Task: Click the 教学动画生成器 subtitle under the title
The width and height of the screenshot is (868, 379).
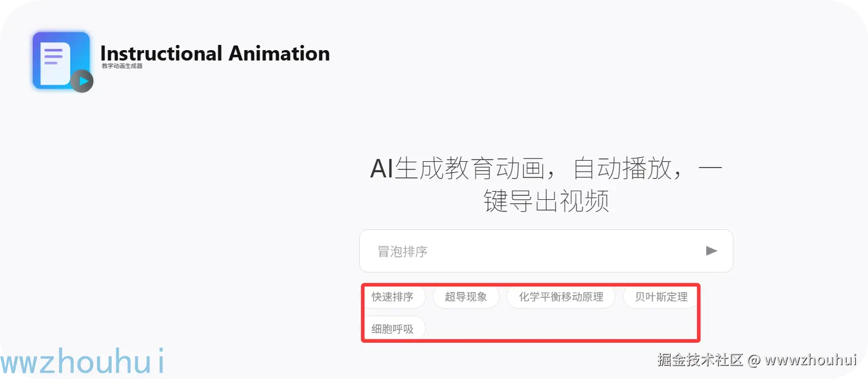Action: point(122,66)
